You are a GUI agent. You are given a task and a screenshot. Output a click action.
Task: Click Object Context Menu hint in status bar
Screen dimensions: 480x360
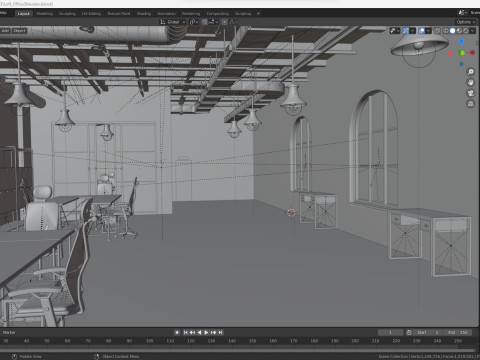click(x=120, y=357)
